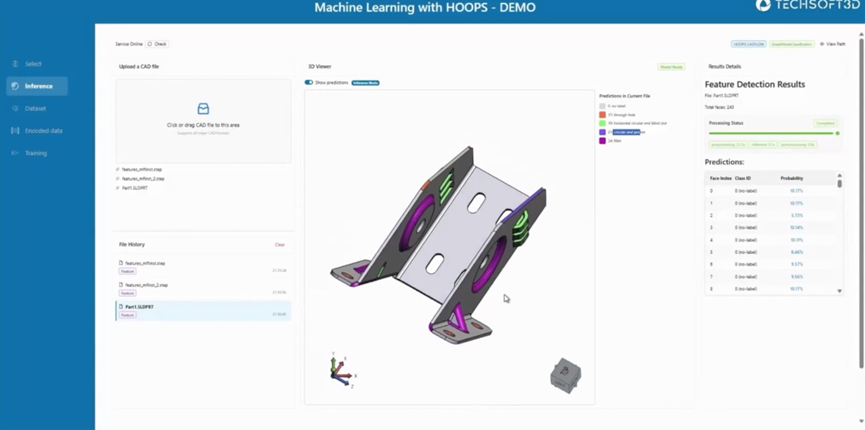
Task: Click the Check service status button
Action: click(157, 44)
